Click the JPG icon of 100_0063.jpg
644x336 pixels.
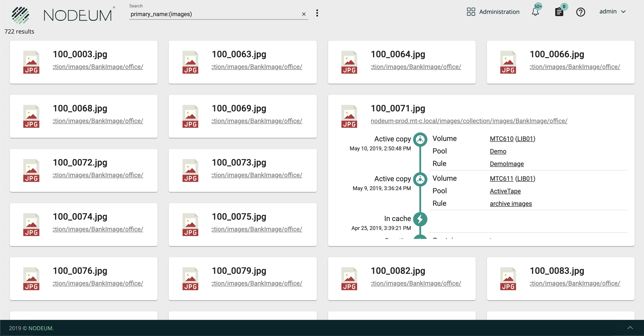(190, 62)
